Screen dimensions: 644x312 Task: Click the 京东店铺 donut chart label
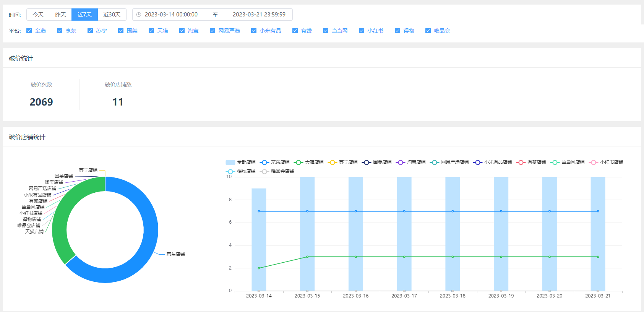[175, 254]
